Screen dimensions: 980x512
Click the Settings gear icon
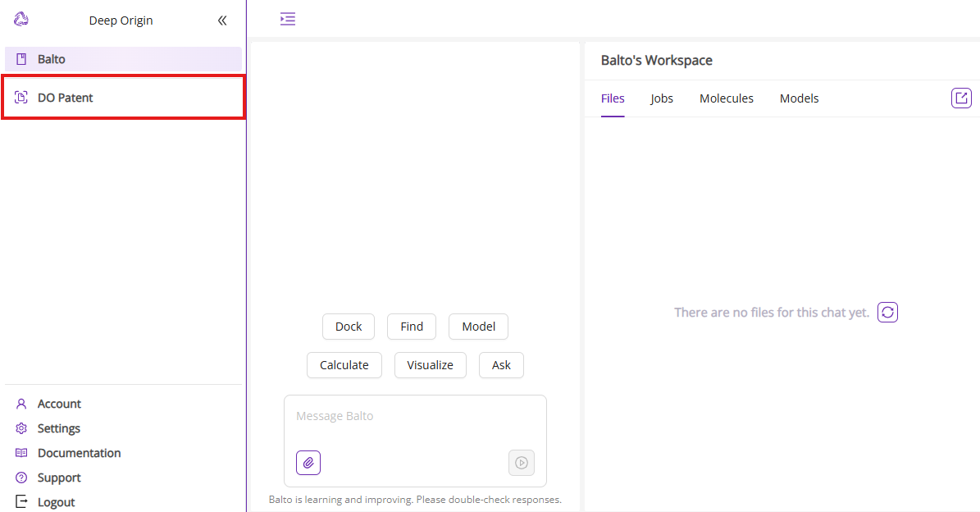click(x=21, y=428)
